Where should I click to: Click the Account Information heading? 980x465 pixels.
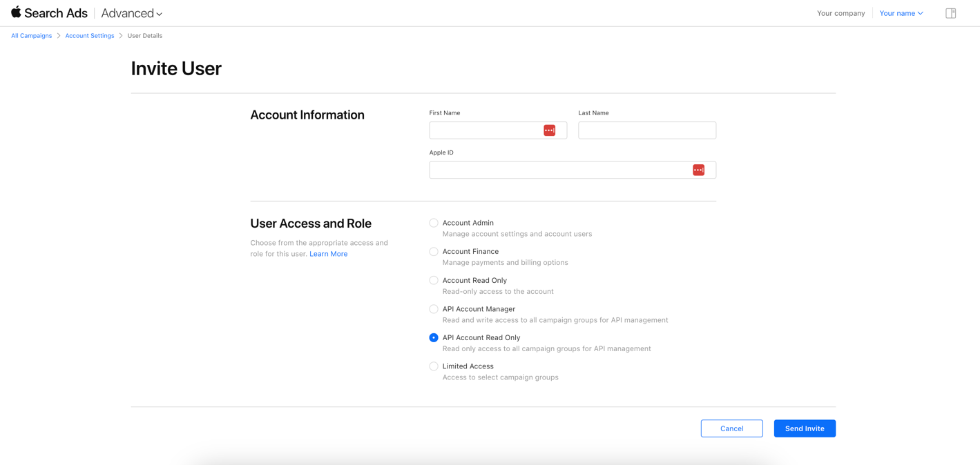[307, 115]
